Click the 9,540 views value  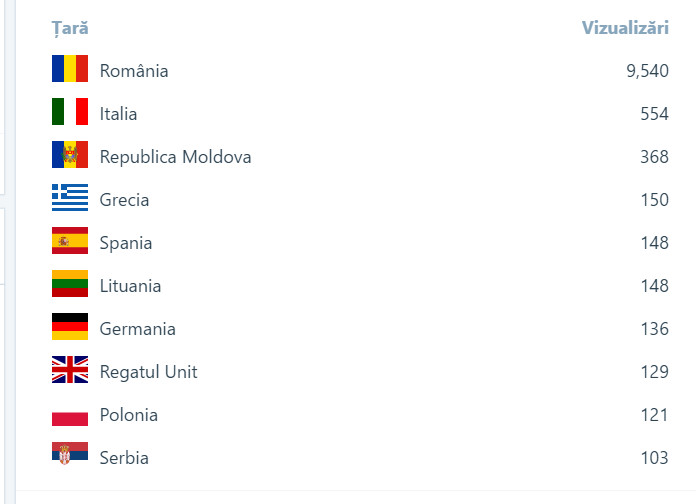pyautogui.click(x=647, y=71)
